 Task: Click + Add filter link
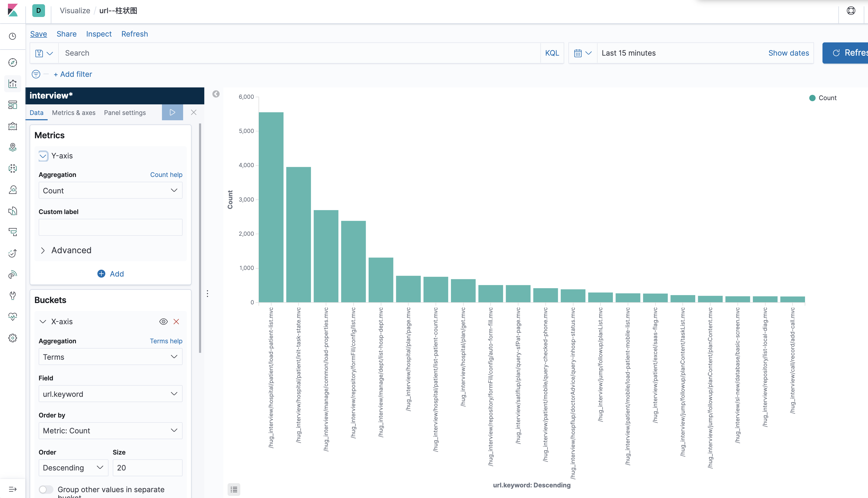[73, 74]
